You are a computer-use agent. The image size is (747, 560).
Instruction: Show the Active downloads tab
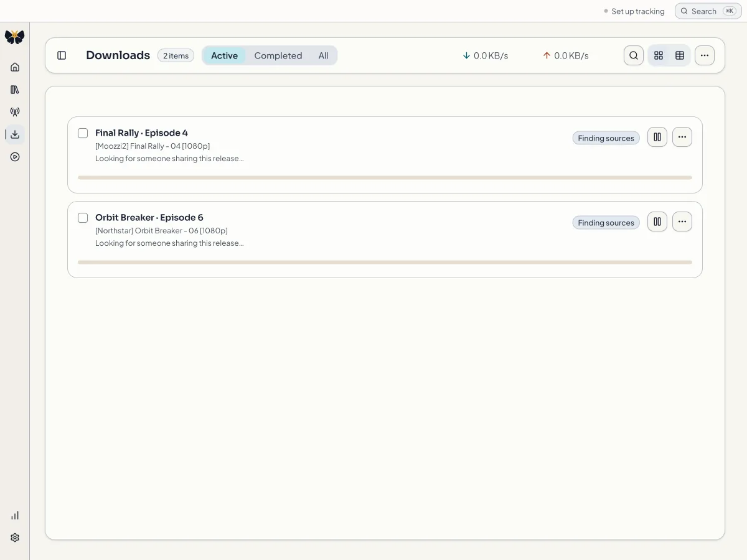(x=224, y=55)
